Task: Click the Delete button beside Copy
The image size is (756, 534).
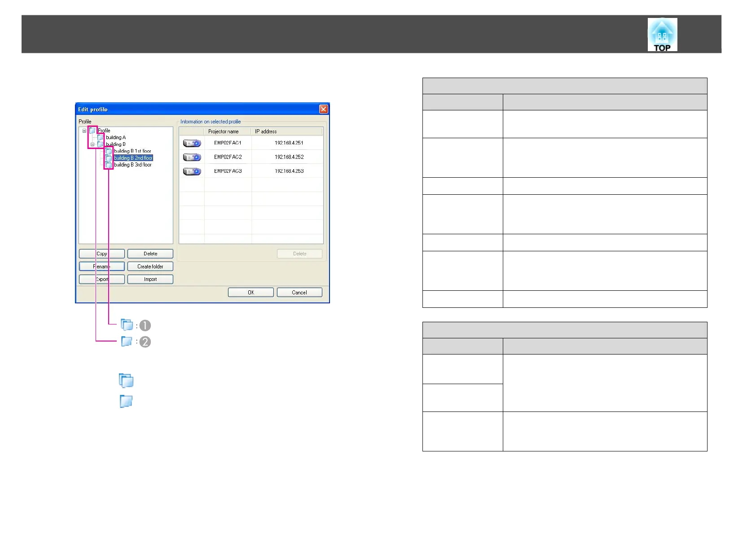Action: click(150, 254)
